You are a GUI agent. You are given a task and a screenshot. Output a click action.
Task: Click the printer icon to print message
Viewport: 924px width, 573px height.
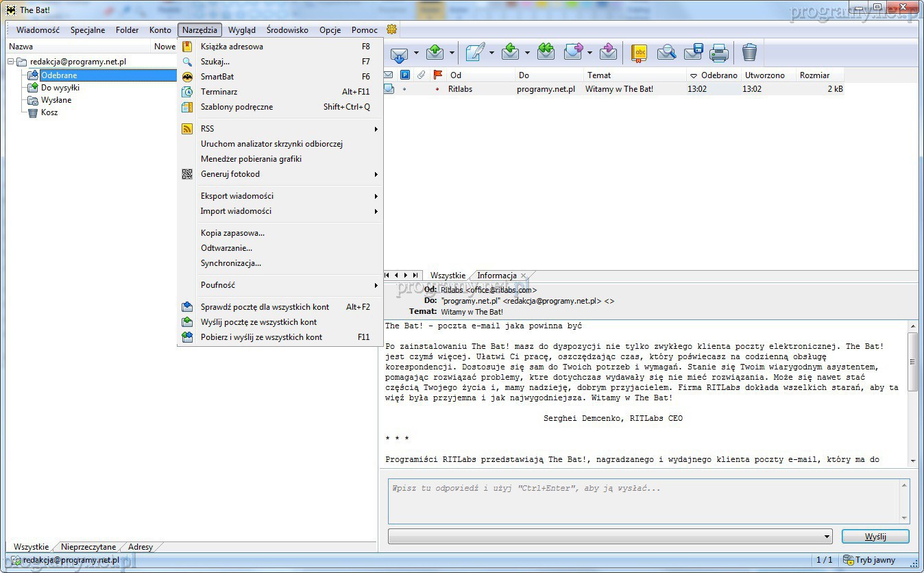click(x=718, y=52)
